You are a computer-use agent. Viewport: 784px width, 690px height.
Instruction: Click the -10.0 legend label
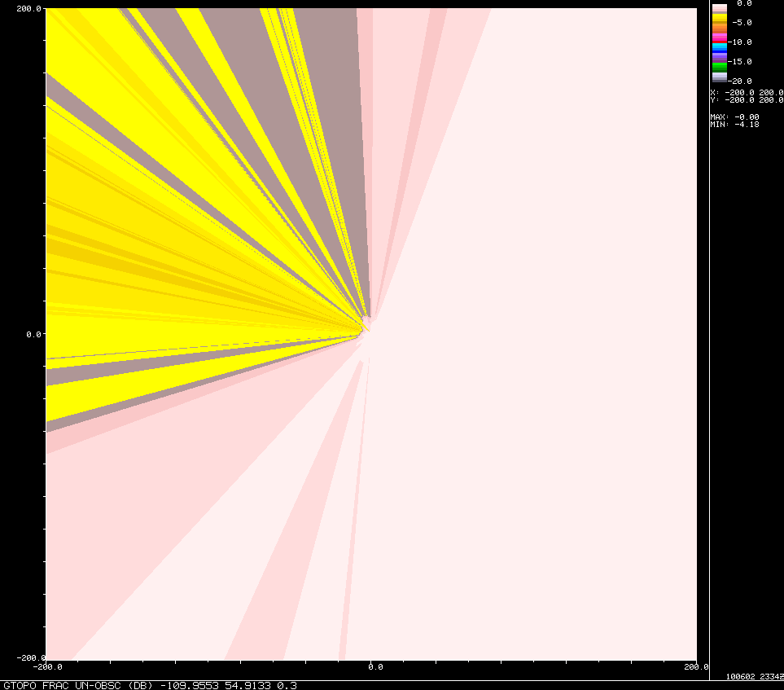pyautogui.click(x=739, y=42)
